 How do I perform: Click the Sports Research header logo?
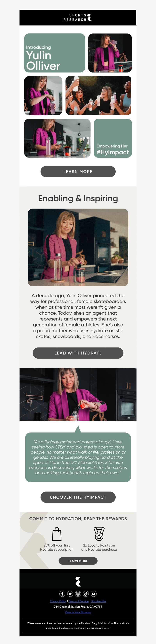point(78,18)
